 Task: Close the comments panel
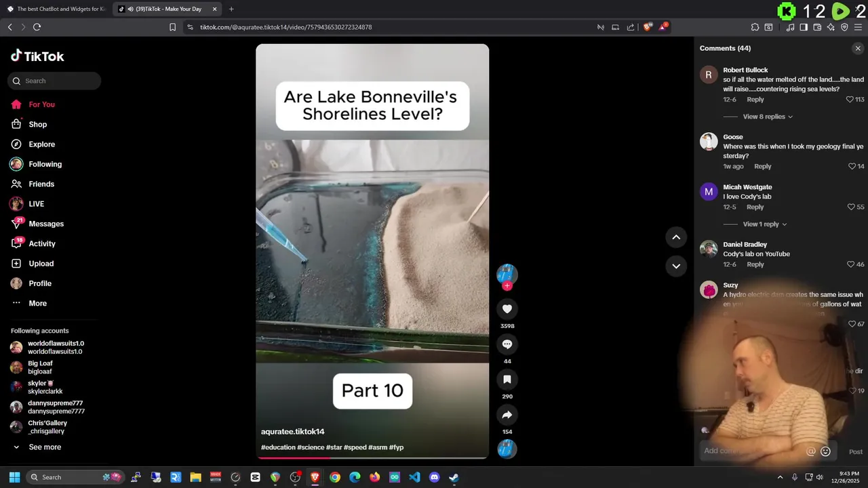coord(858,48)
